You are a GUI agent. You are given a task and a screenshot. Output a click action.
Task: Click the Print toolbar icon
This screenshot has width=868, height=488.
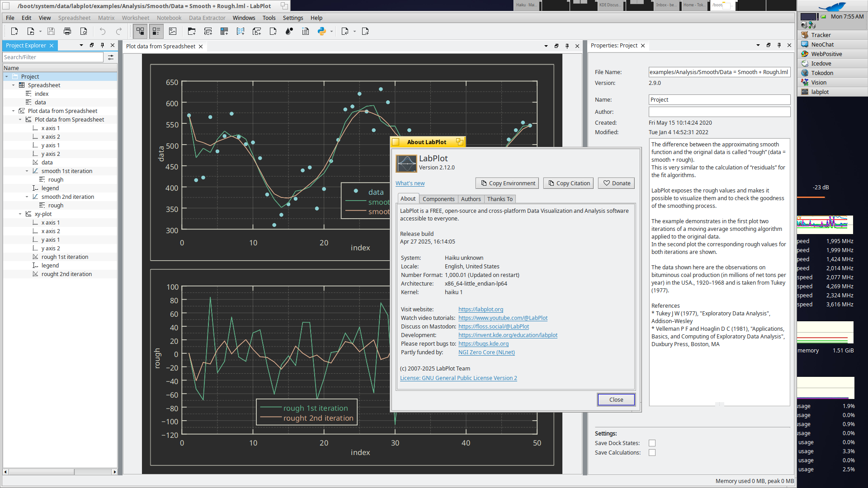coord(67,31)
